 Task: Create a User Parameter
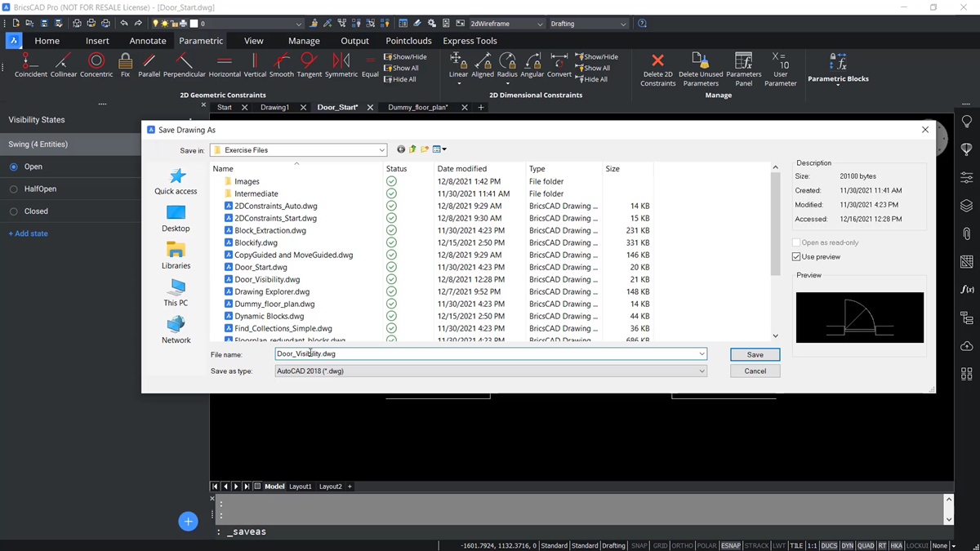(x=780, y=69)
